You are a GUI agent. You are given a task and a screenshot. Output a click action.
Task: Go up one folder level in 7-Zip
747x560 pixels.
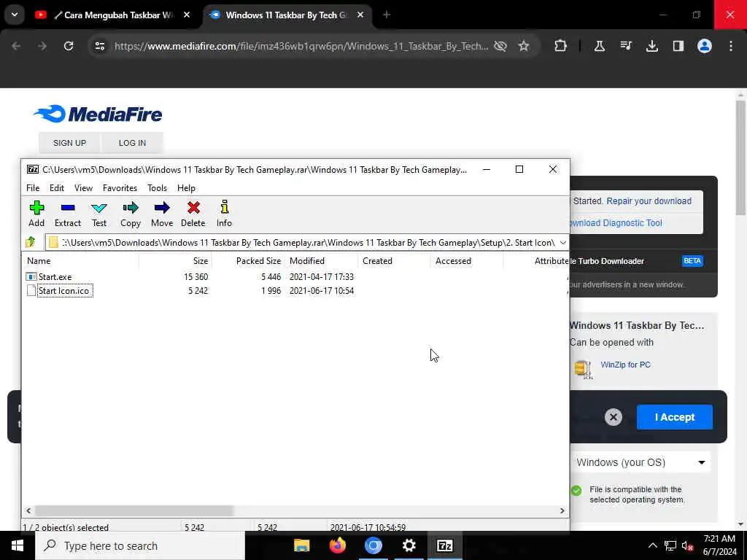31,242
